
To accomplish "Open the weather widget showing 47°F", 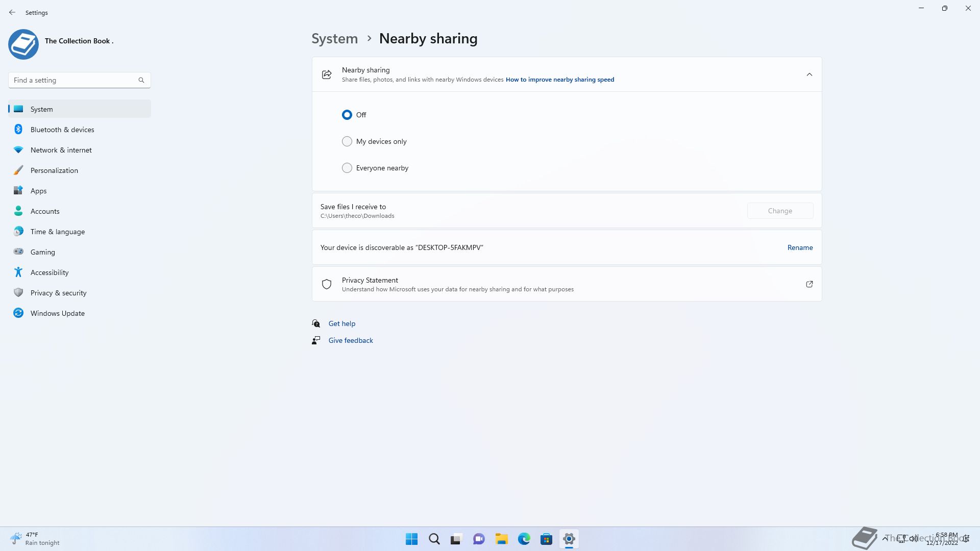I will point(35,539).
